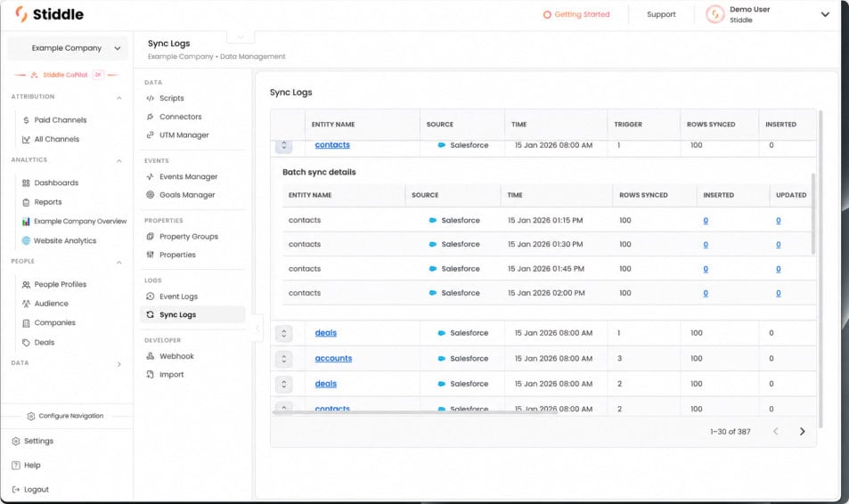Image resolution: width=849 pixels, height=504 pixels.
Task: Collapse the Analytics section
Action: tap(119, 161)
